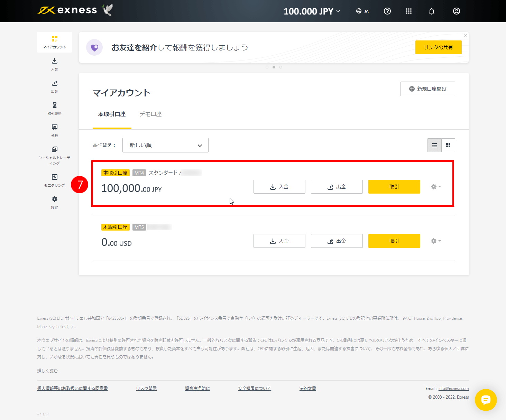Open the notification bell
506x420 pixels.
pos(431,11)
